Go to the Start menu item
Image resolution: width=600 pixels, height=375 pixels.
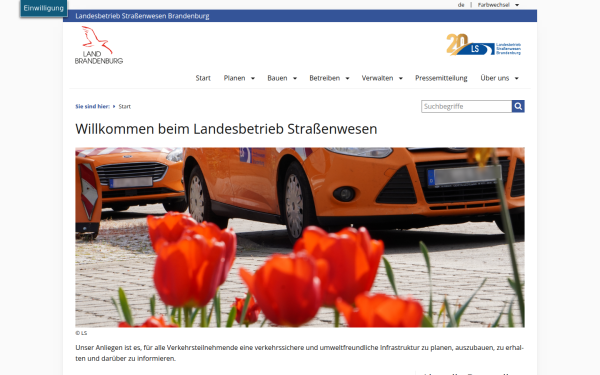[203, 78]
